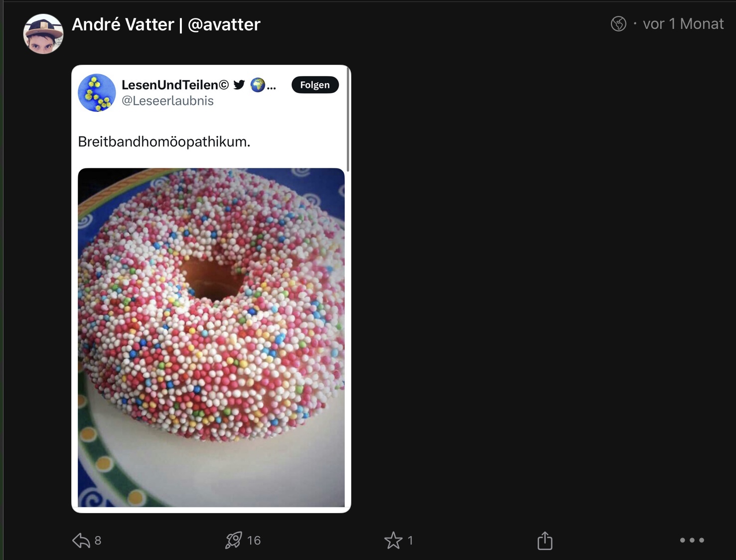
Task: Click the scrollbar inside the embedded tweet
Action: click(x=348, y=120)
